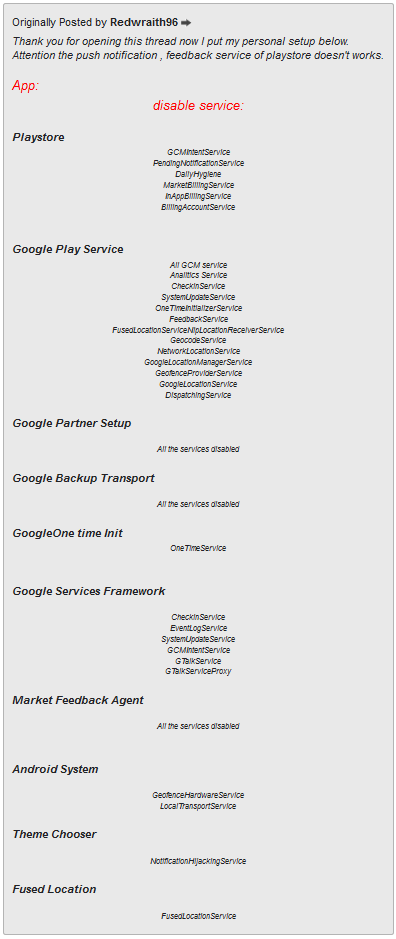396x939 pixels.
Task: Click the NotificationHijackingService entry
Action: (198, 861)
